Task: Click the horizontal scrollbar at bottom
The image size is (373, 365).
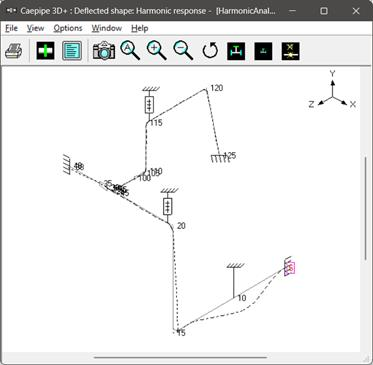Action: coord(180,358)
